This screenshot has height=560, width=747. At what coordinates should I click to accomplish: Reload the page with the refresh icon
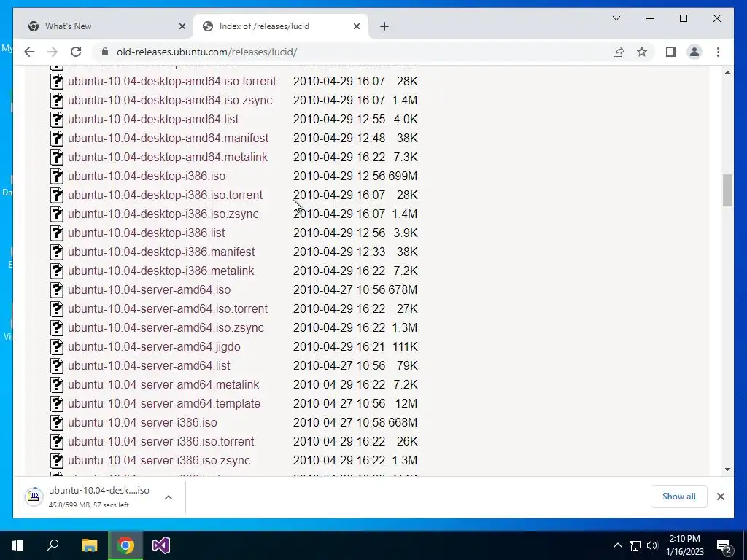[76, 52]
